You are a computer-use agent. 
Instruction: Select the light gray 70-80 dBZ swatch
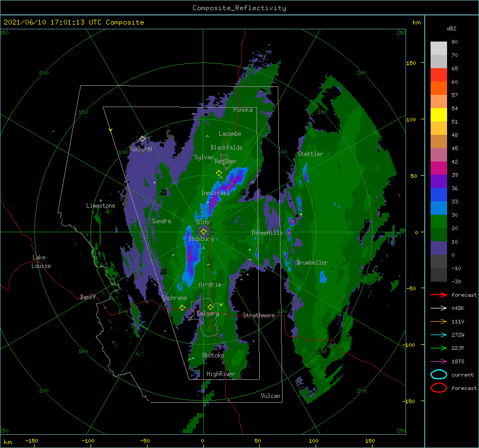click(439, 48)
